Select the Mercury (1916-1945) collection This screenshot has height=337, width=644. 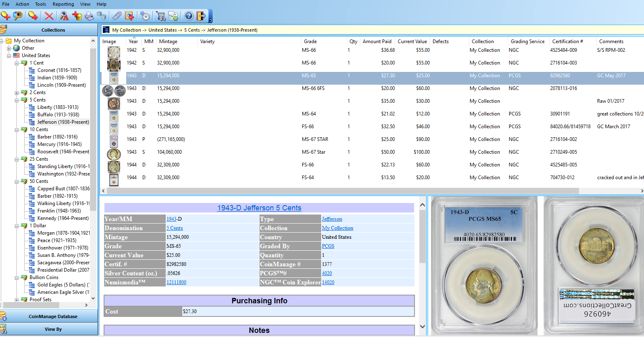click(59, 144)
